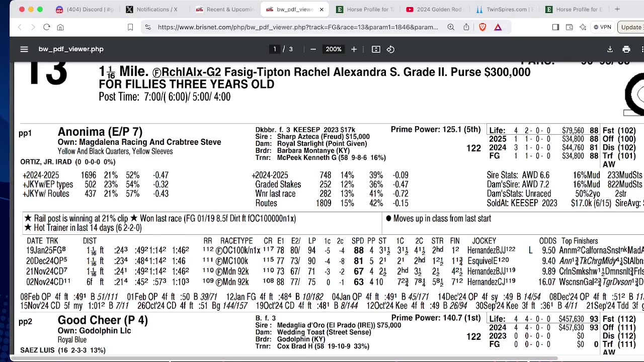The height and width of the screenshot is (362, 644).
Task: Click 'Hot Trainer in last 14 days' note
Action: (x=83, y=228)
